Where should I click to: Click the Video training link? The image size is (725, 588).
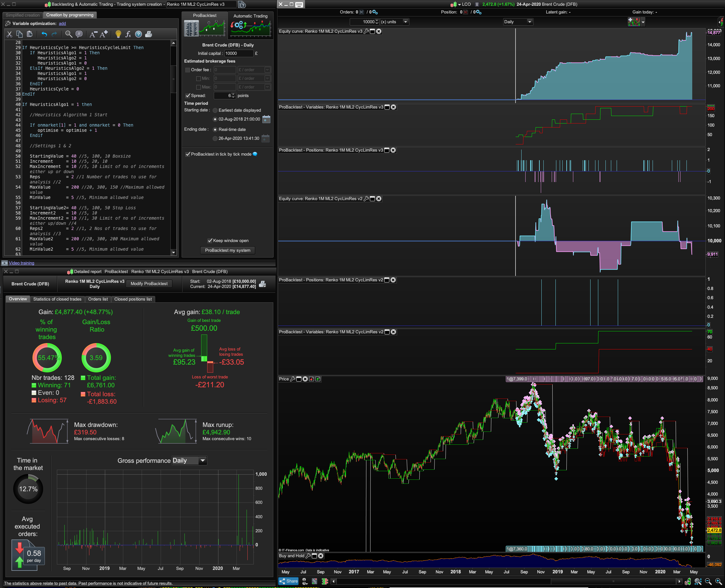pos(21,263)
